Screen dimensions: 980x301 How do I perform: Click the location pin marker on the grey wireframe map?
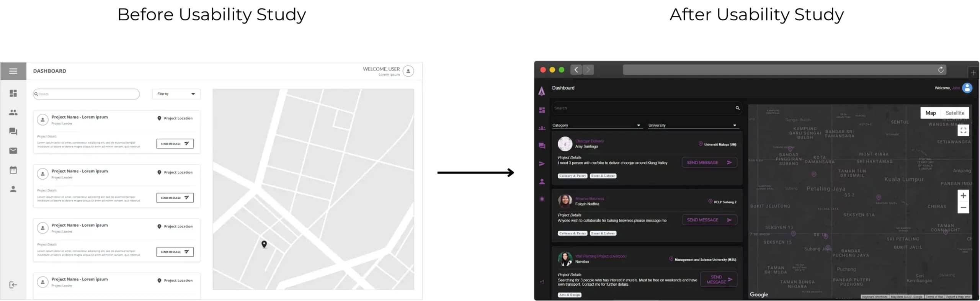[264, 244]
